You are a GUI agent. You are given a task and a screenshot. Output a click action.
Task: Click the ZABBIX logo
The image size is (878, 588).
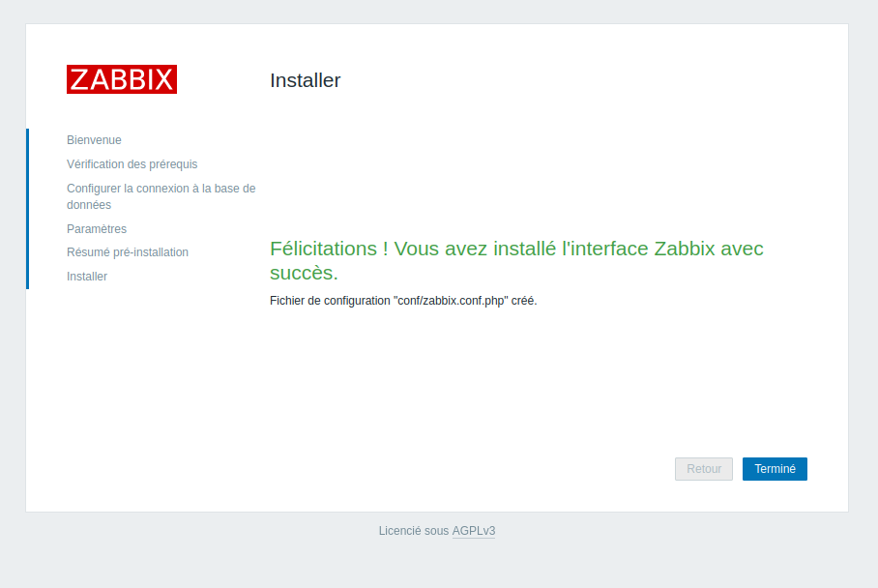tap(122, 79)
